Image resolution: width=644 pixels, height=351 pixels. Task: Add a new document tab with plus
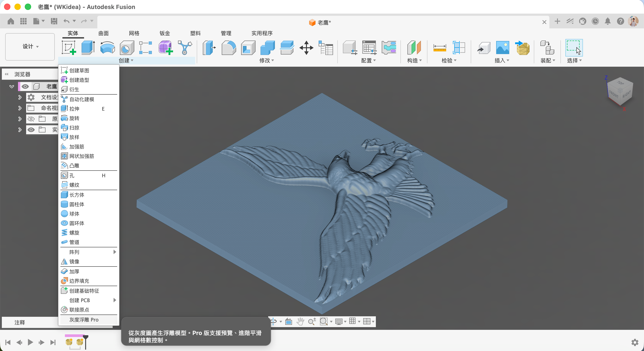click(x=557, y=21)
